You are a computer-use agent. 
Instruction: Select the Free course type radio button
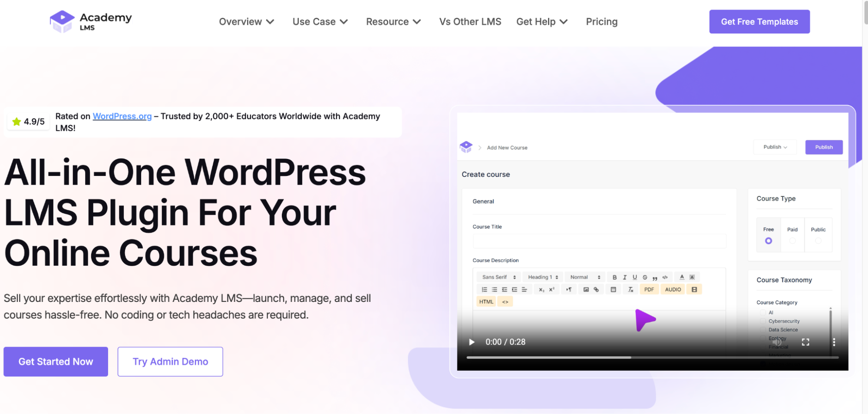pos(768,241)
